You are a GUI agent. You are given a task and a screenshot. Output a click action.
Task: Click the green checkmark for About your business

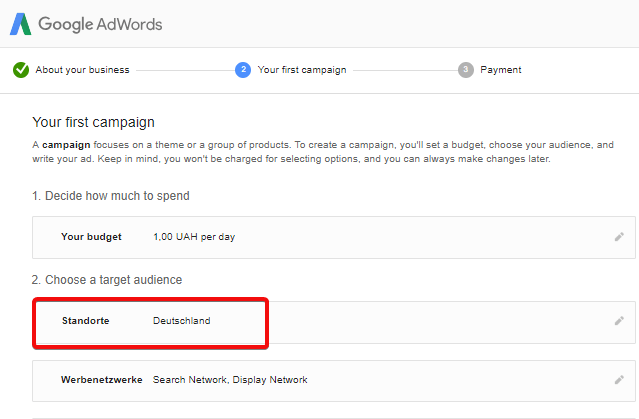[21, 70]
